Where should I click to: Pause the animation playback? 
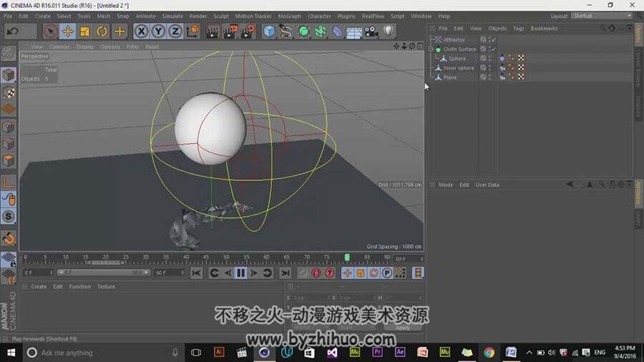(240, 273)
